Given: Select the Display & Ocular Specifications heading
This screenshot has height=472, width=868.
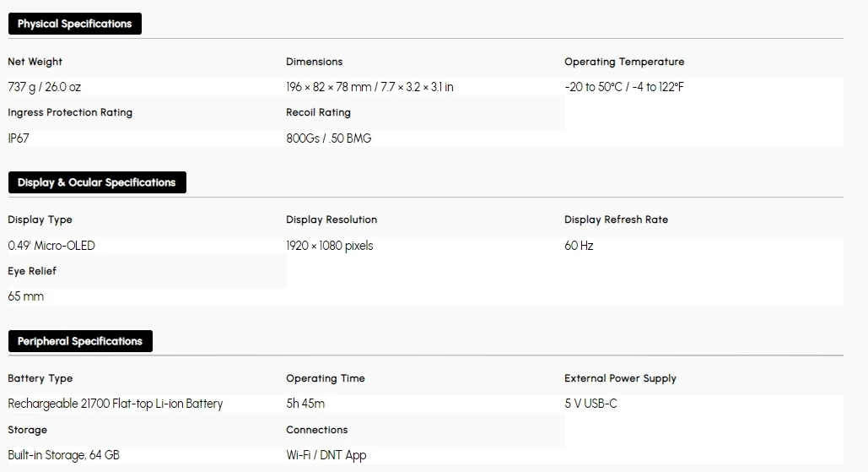Looking at the screenshot, I should coord(97,182).
